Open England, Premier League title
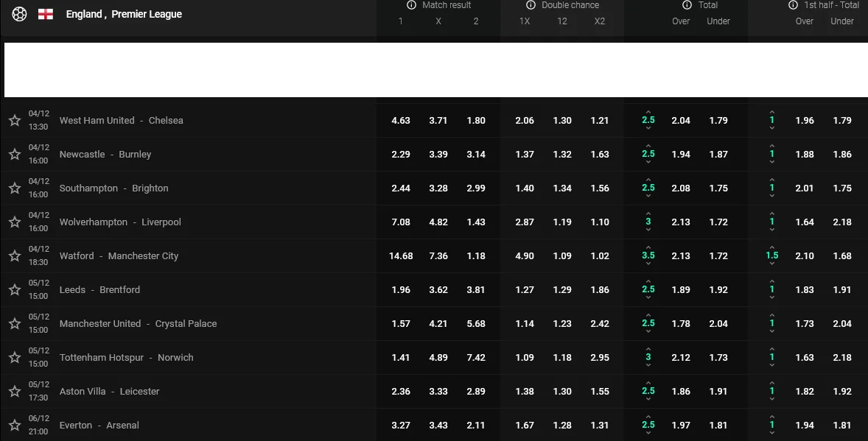Viewport: 868px width, 441px height. [124, 14]
